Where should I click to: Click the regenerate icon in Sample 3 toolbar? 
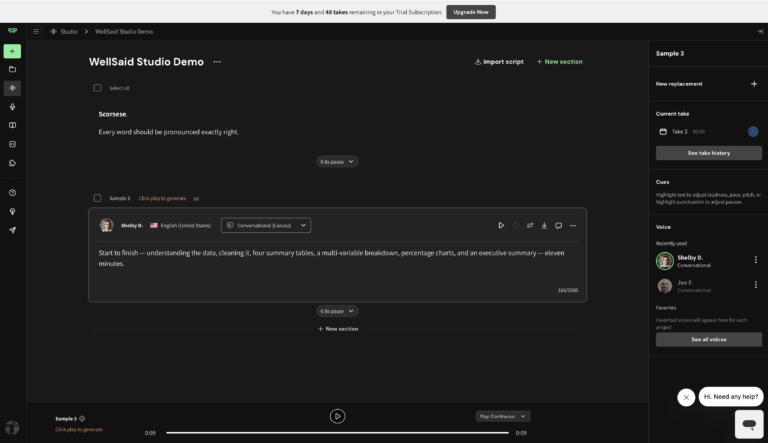pyautogui.click(x=516, y=225)
